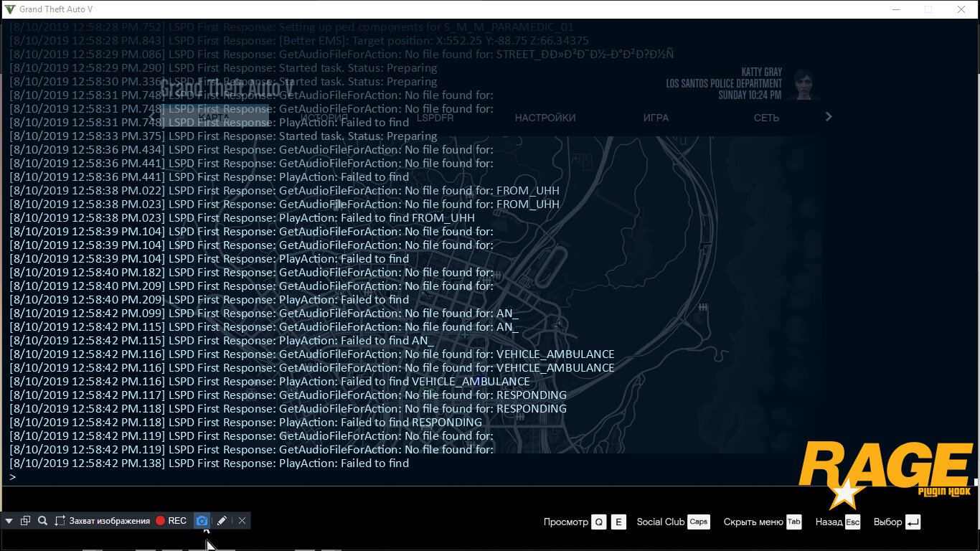Take a screenshot with the camera icon
980x551 pixels.
(202, 521)
